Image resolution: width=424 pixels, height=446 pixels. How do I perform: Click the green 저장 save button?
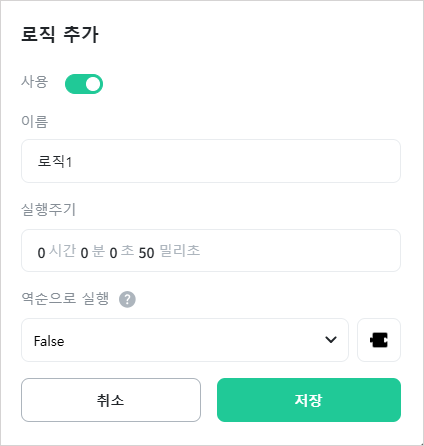pyautogui.click(x=309, y=400)
